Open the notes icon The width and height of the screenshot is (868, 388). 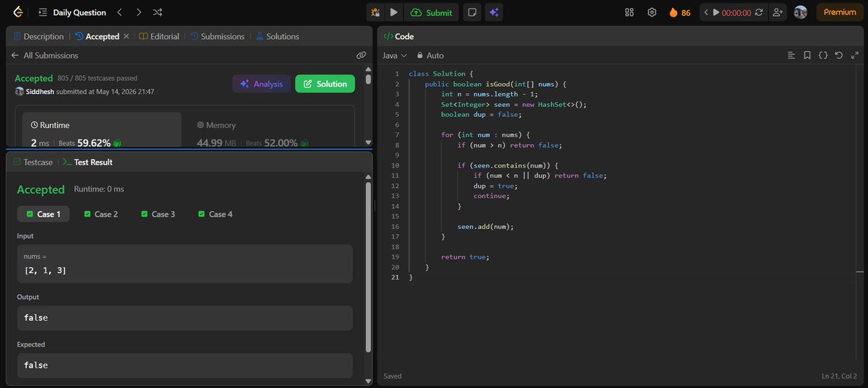click(472, 12)
